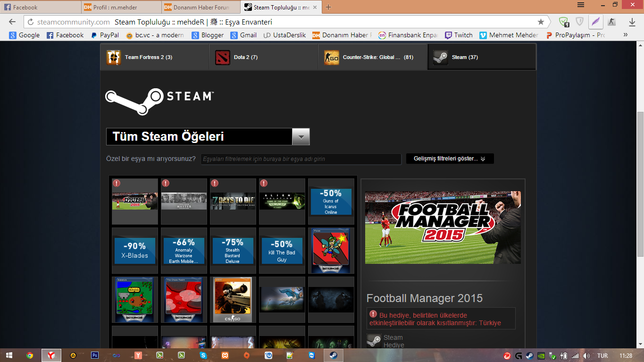Select the 7 Days to Die gift
The image size is (644, 362).
[x=233, y=201]
